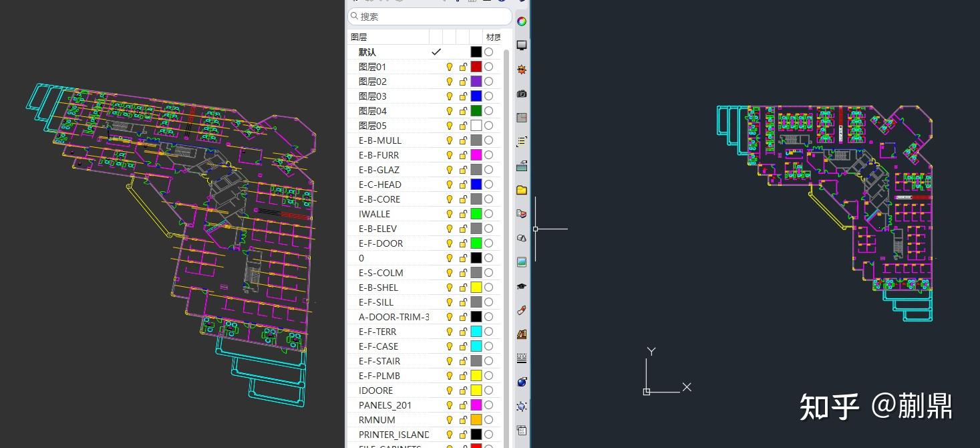Viewport: 980px width, 448px height.
Task: Click the color wheel icon on the right toolbar
Action: (521, 21)
